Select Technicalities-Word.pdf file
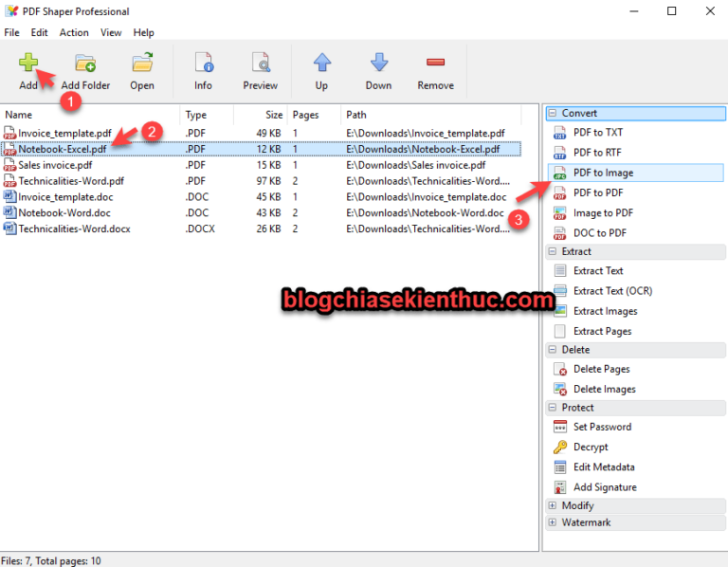This screenshot has height=567, width=728. pyautogui.click(x=71, y=181)
